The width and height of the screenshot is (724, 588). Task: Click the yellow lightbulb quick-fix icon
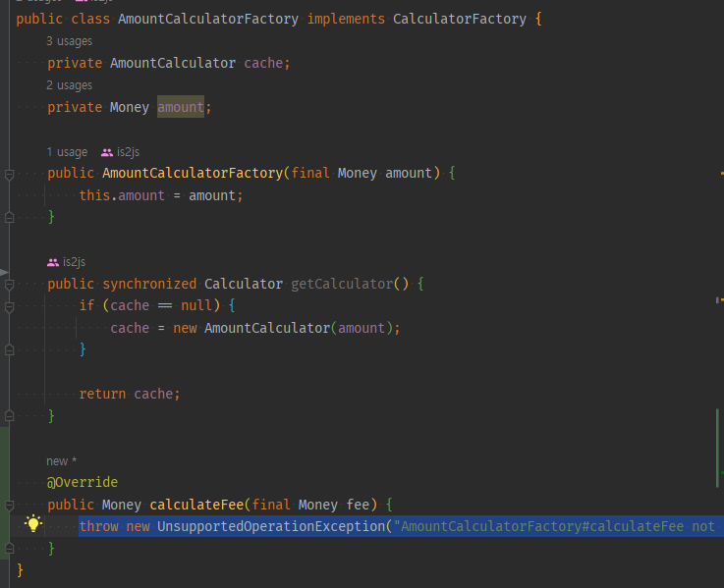point(33,524)
